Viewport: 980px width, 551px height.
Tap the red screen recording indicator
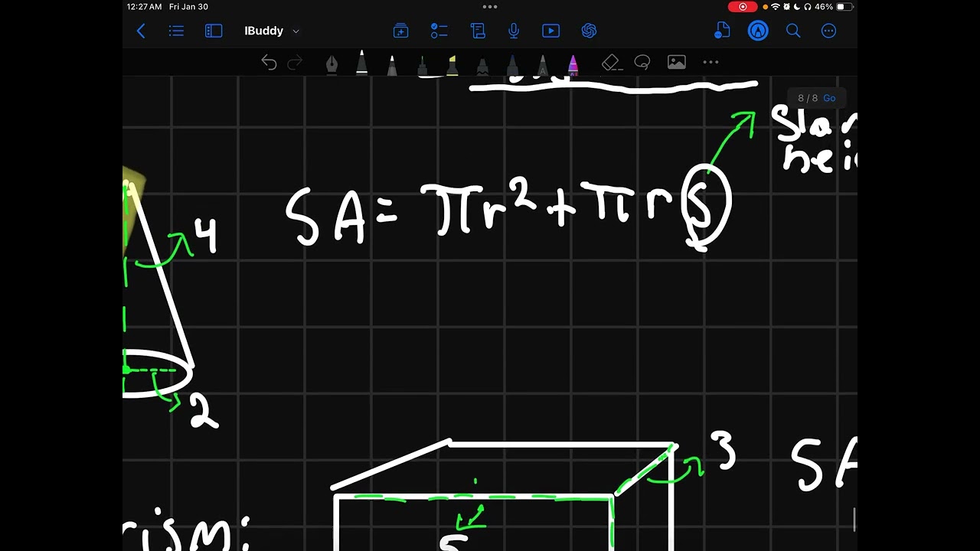(742, 7)
